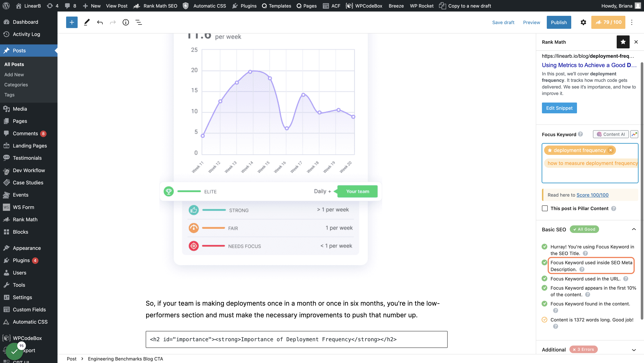
Task: Click the help icon next to Pillar Content
Action: pos(613,208)
